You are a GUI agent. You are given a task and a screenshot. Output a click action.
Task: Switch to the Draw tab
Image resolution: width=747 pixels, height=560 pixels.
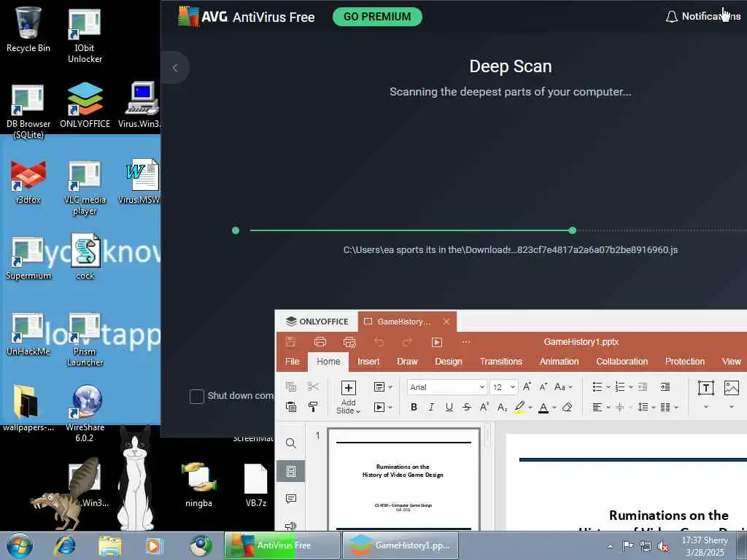[x=407, y=362]
